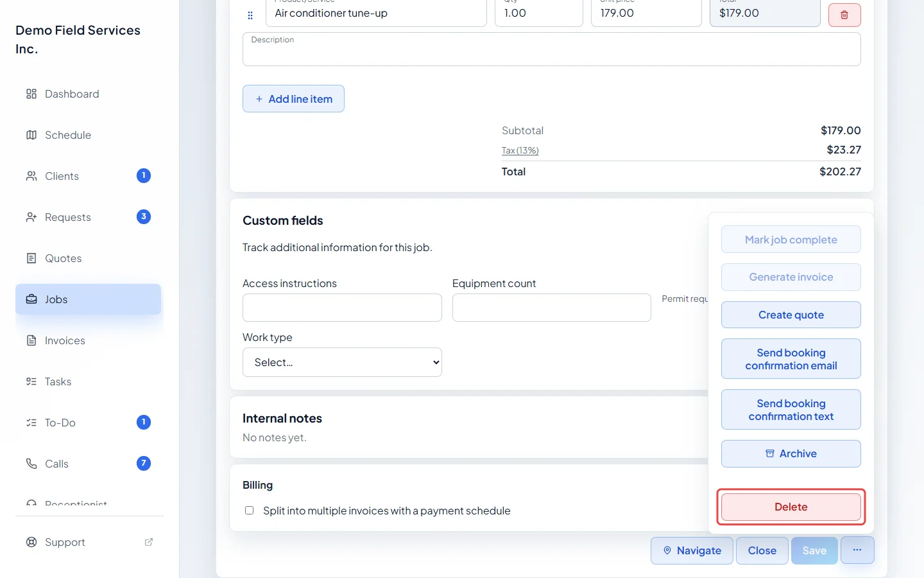924x578 pixels.
Task: Click the Schedule map icon
Action: 31,135
